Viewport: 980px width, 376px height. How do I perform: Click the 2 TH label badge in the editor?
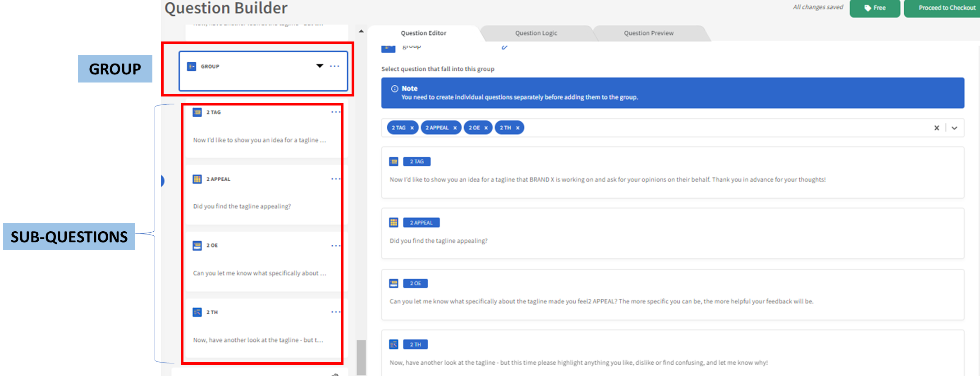coord(415,344)
